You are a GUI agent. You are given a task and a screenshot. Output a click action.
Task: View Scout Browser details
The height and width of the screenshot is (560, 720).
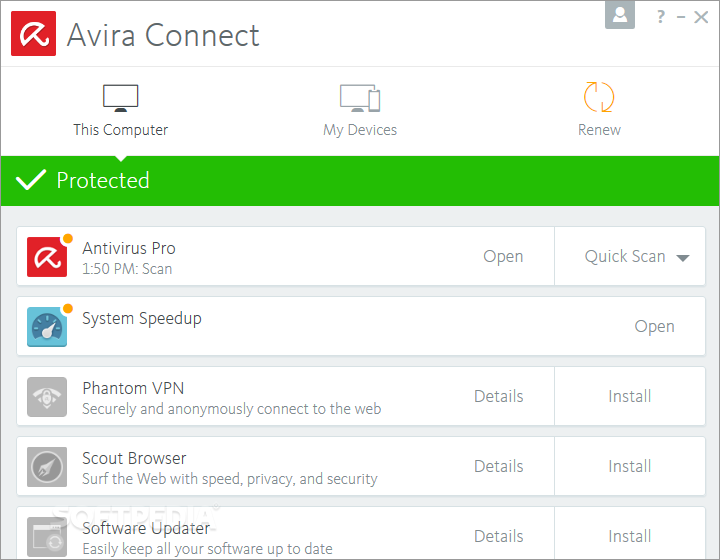click(499, 466)
